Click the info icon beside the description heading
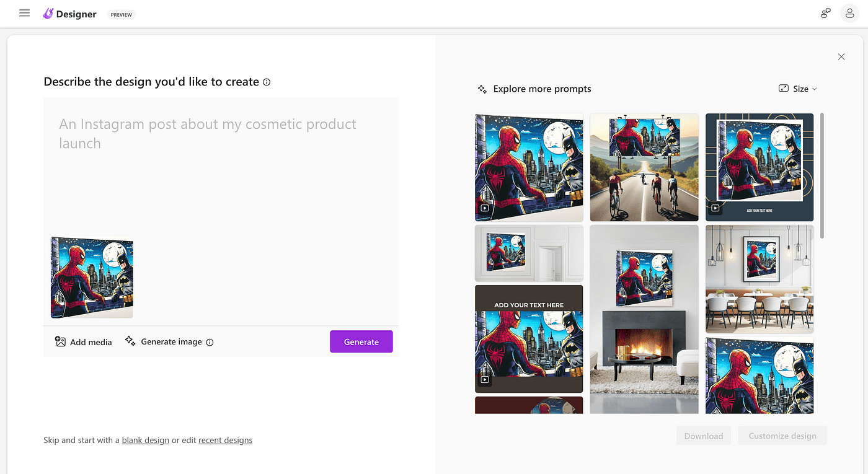 pos(267,82)
